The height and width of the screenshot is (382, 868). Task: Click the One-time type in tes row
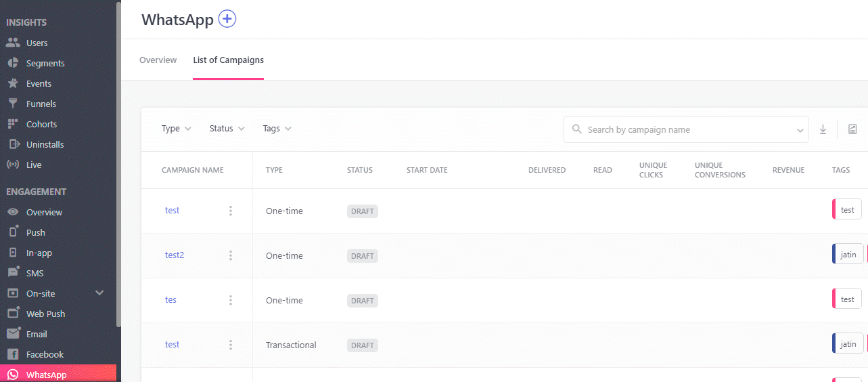pyautogui.click(x=284, y=300)
